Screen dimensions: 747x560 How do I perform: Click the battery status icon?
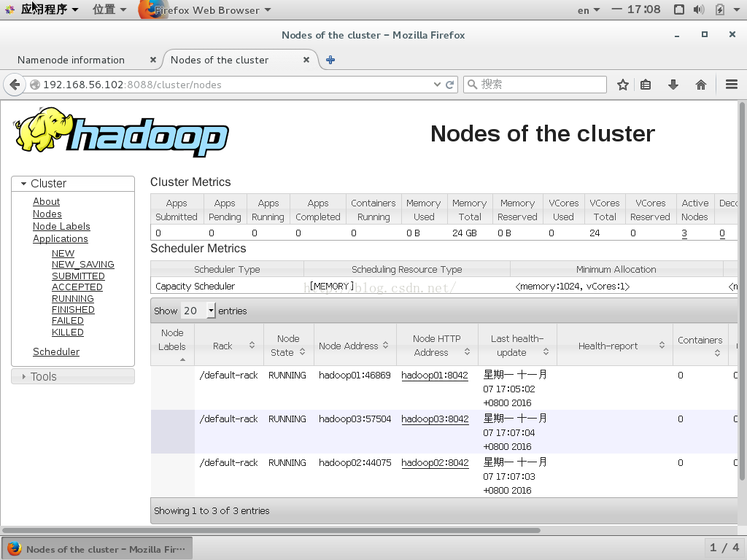720,9
